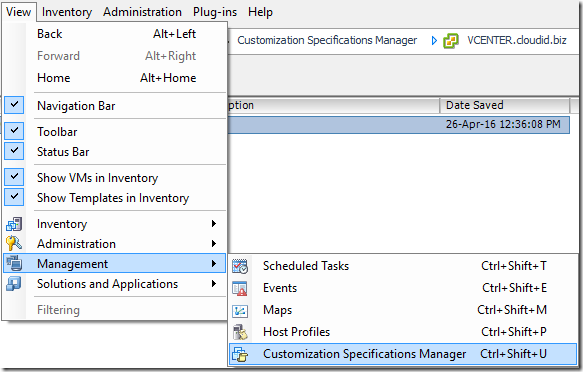Toggle the Toolbar checkmark
This screenshot has width=583, height=372.
14,131
